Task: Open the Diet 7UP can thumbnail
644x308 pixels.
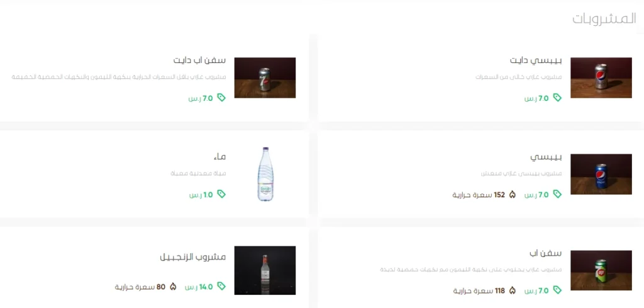Action: [265, 77]
